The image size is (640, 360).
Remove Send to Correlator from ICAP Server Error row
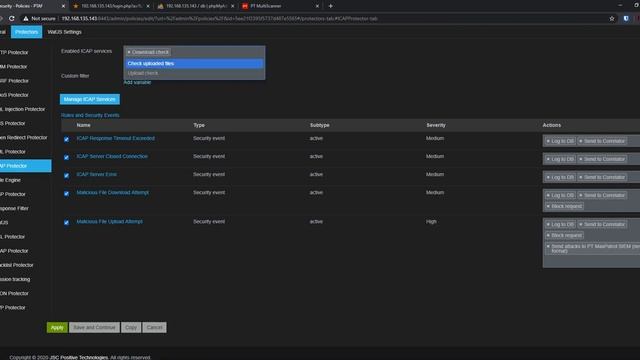pos(580,177)
